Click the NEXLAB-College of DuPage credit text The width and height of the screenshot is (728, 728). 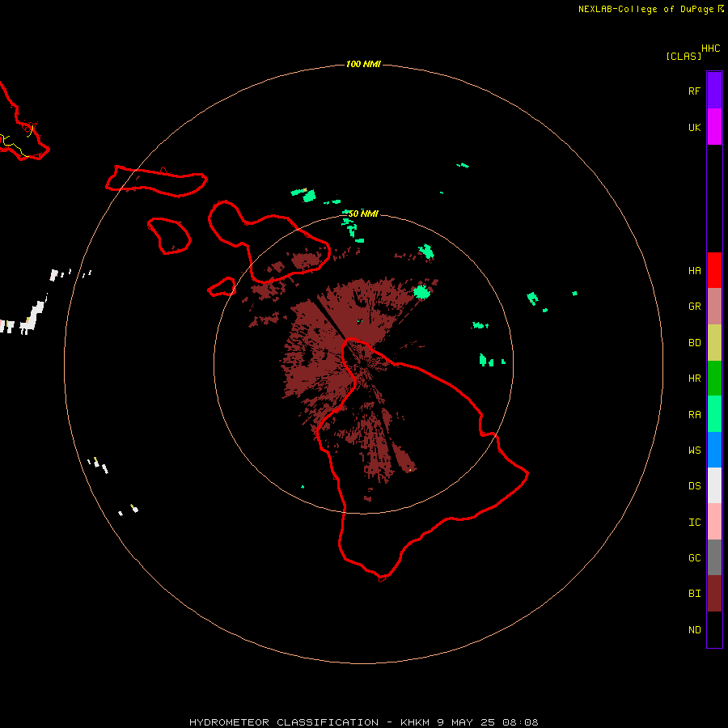[x=647, y=9]
